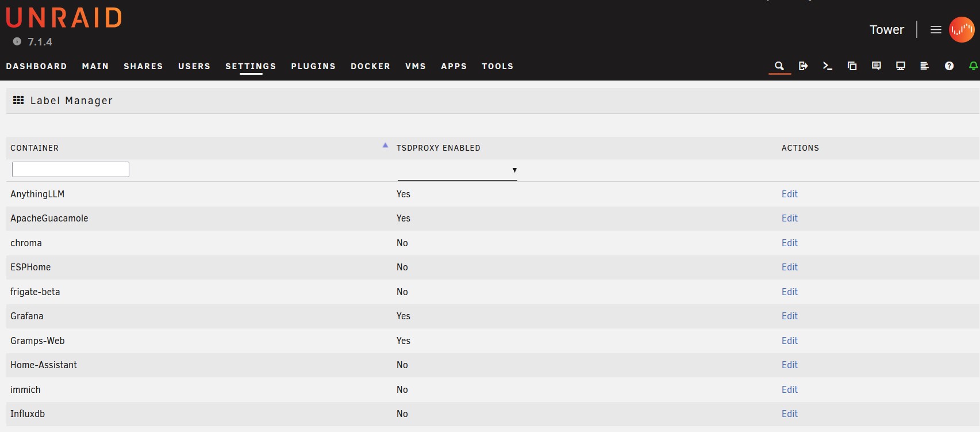Open the Main menu tab

95,66
